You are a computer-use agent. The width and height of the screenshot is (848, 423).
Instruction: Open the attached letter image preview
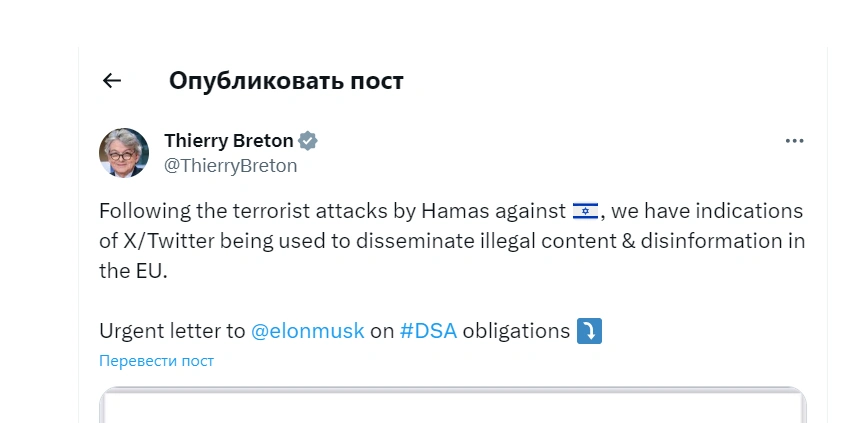(452, 405)
